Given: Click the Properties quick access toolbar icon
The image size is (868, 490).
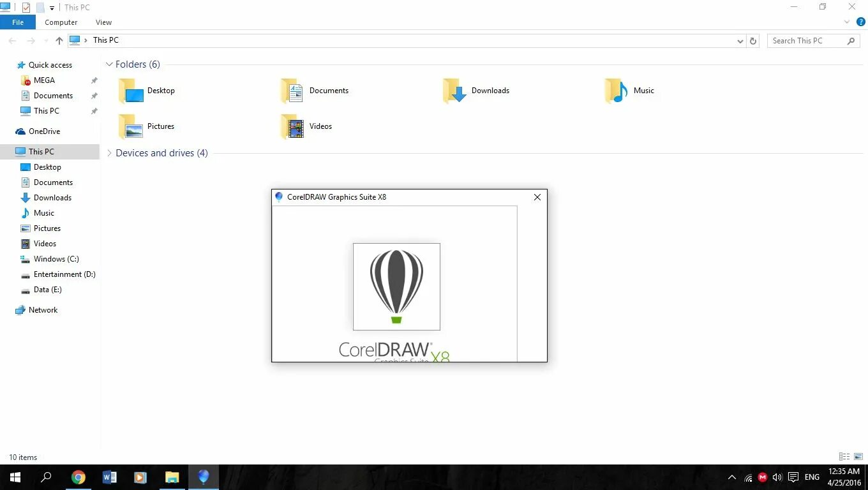Looking at the screenshot, I should (x=26, y=8).
